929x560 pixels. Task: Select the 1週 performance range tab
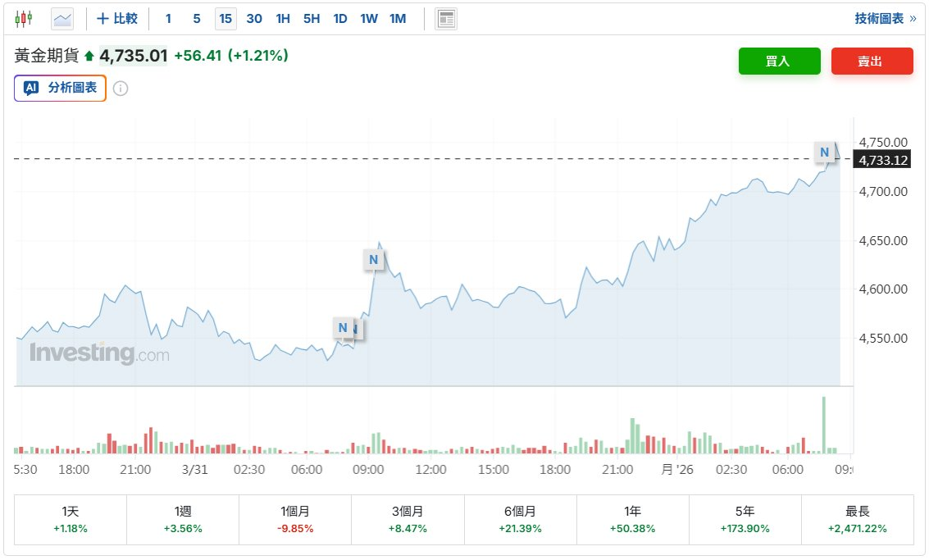click(183, 520)
